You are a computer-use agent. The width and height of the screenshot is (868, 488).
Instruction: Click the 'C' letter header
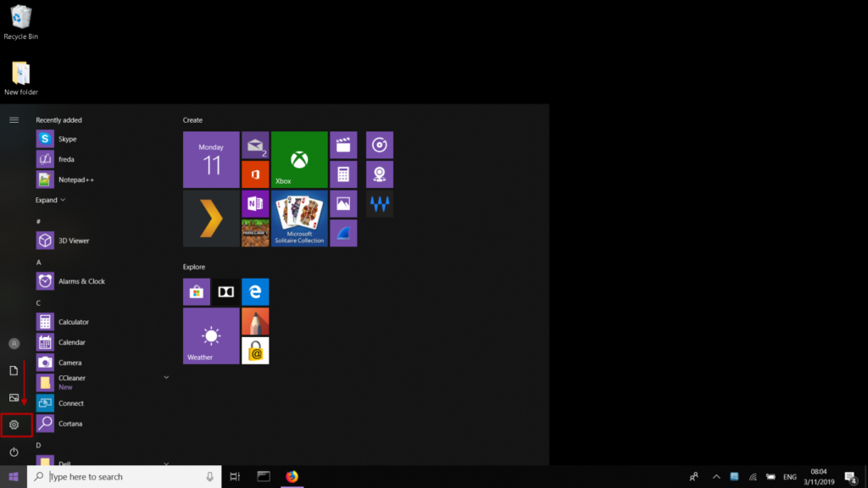tap(38, 302)
